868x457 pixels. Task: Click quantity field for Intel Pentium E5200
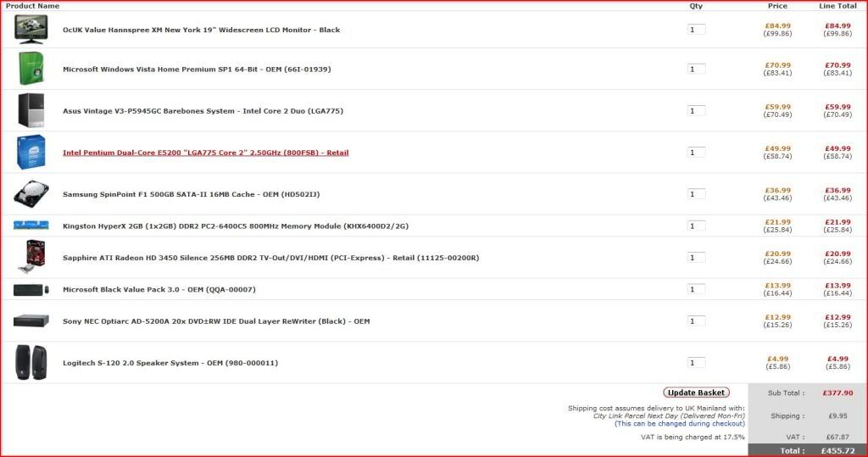(x=696, y=153)
